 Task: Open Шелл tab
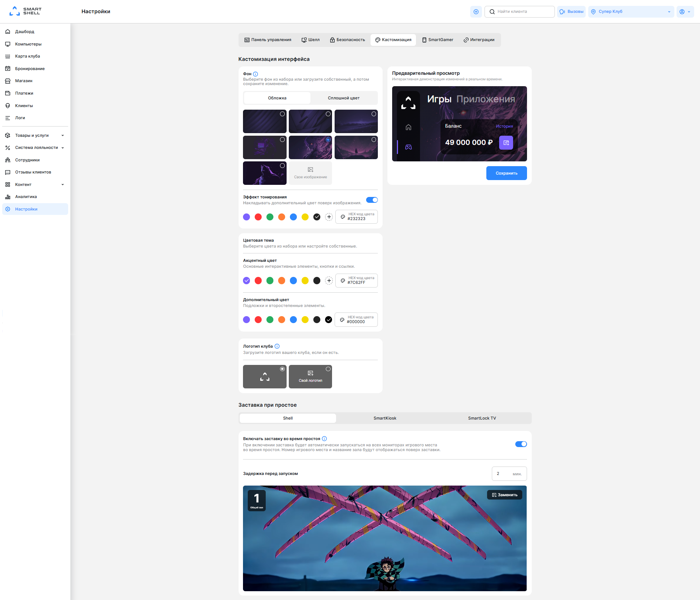[310, 40]
